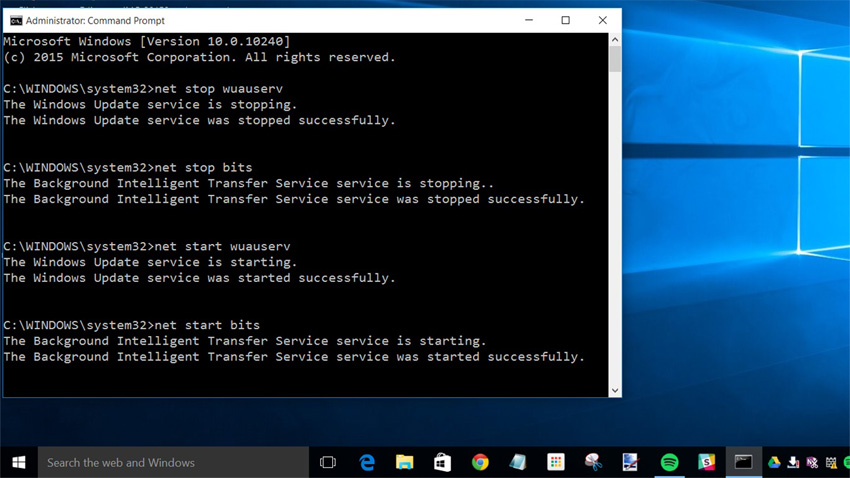Click the download-arrow system tray icon
This screenshot has height=478, width=850.
tap(794, 462)
